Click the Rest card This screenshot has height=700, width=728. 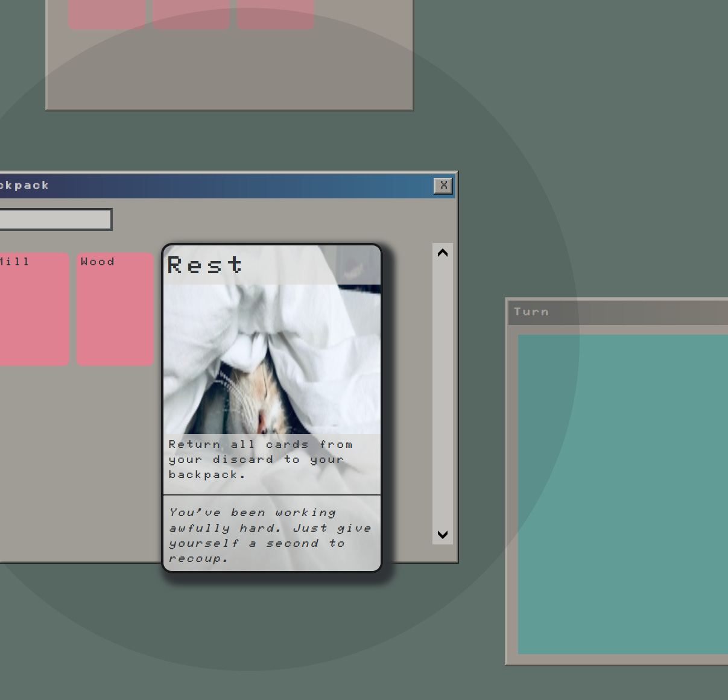pyautogui.click(x=272, y=408)
